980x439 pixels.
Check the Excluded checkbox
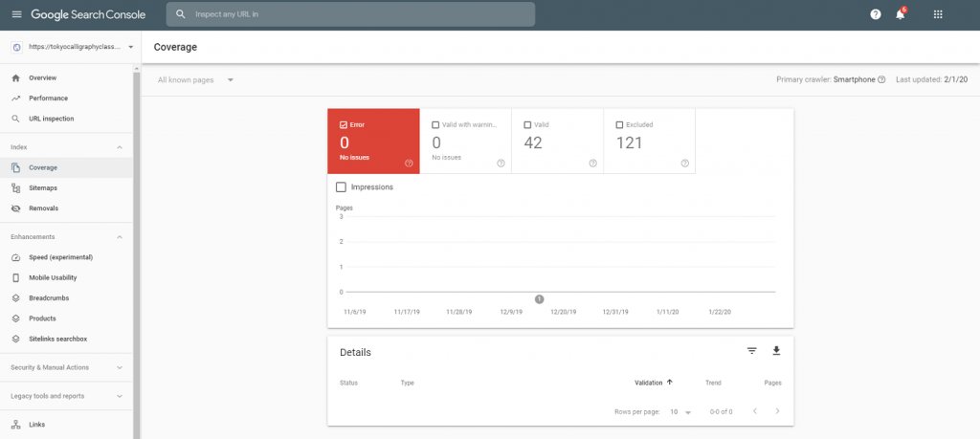[619, 125]
